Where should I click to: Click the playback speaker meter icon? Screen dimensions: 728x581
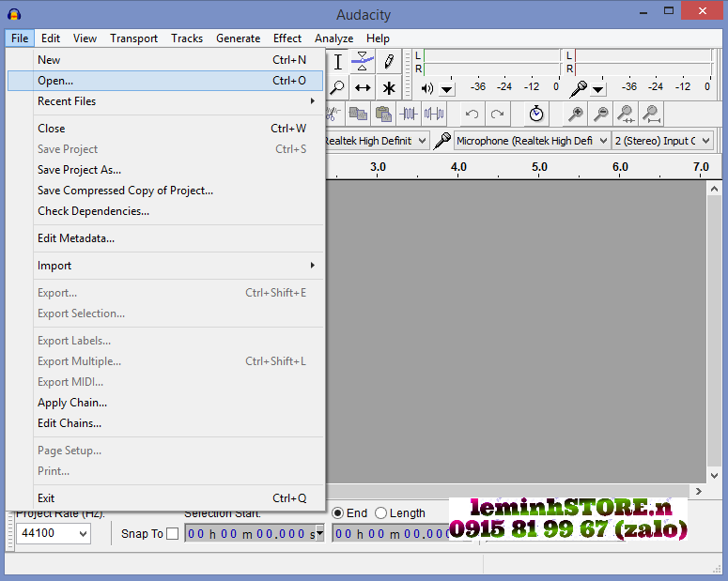tap(427, 88)
